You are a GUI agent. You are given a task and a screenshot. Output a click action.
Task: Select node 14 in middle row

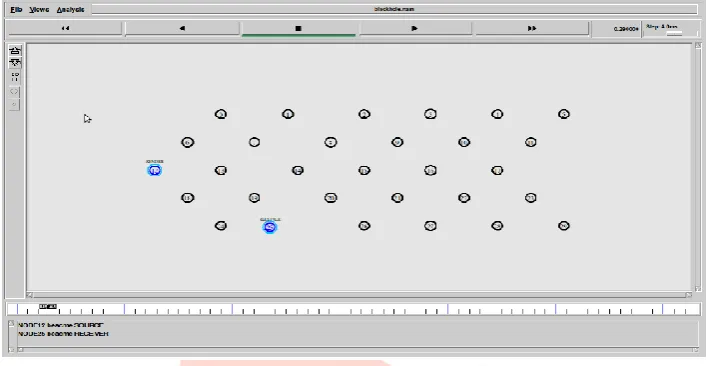pos(298,170)
